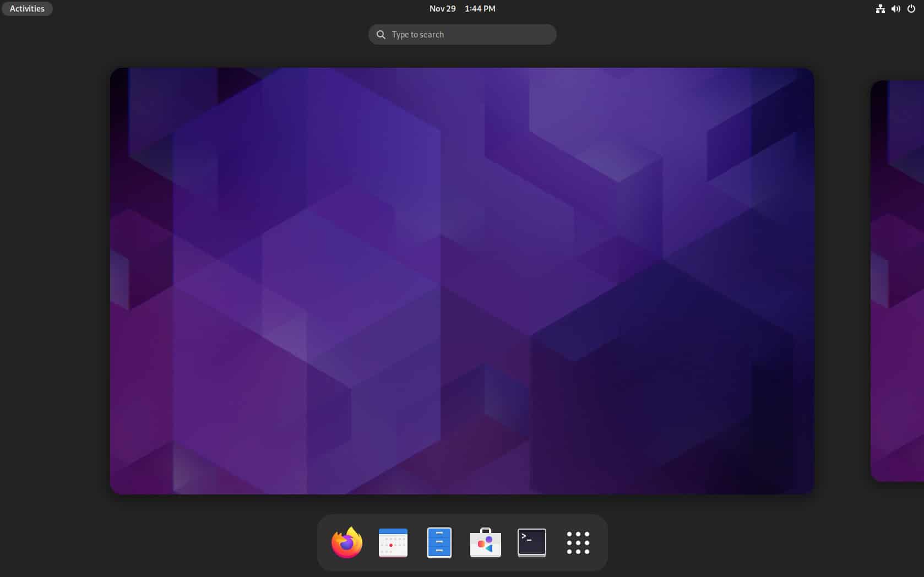Click the network status icon

point(879,8)
